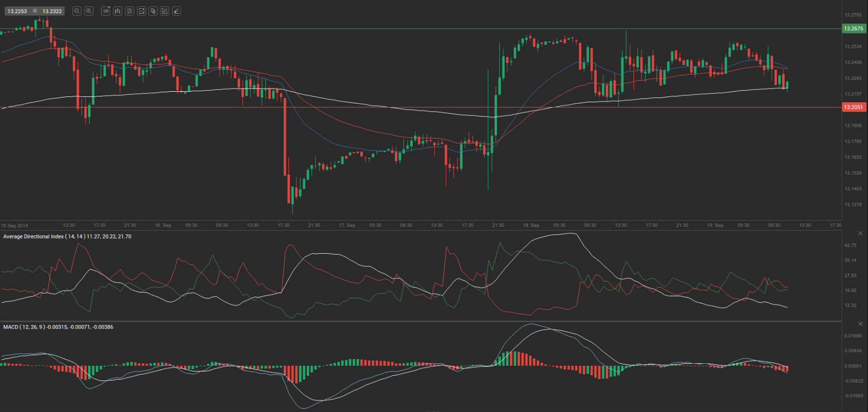Select the highlighter marker tool
This screenshot has height=412, width=868.
tap(177, 11)
